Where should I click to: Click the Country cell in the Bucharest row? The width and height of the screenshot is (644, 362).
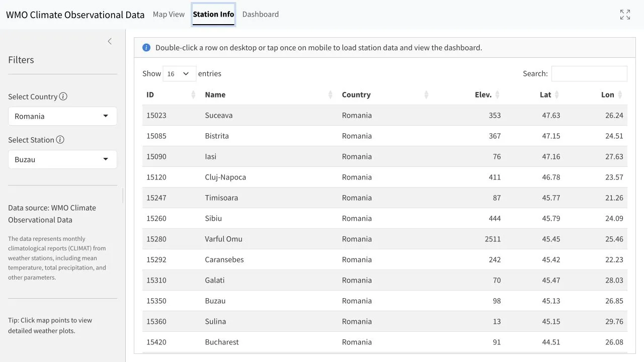coord(357,342)
